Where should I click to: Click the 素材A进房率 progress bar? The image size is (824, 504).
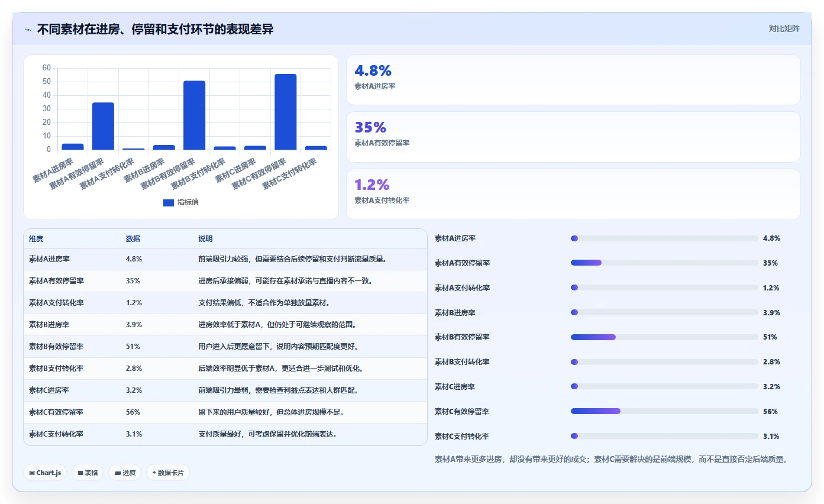(x=664, y=238)
